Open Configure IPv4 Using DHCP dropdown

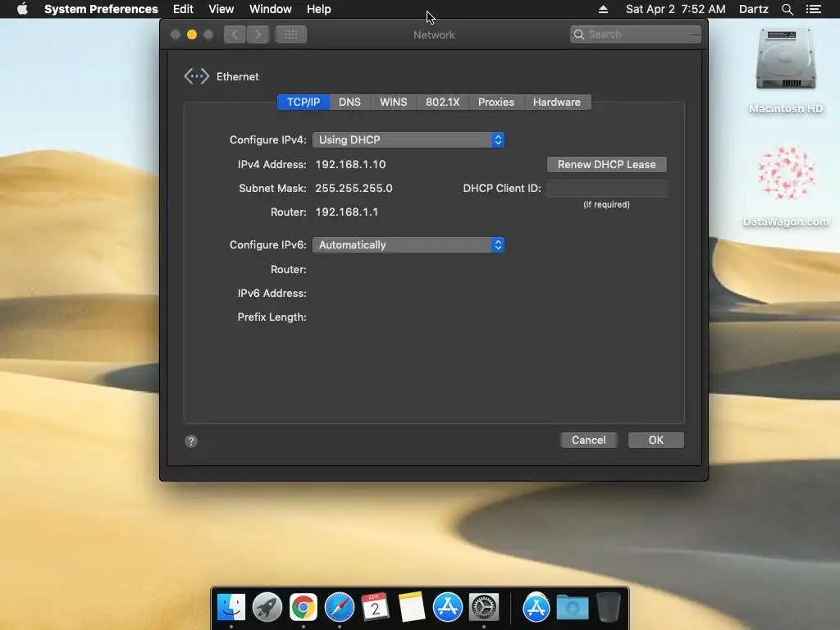coord(409,139)
